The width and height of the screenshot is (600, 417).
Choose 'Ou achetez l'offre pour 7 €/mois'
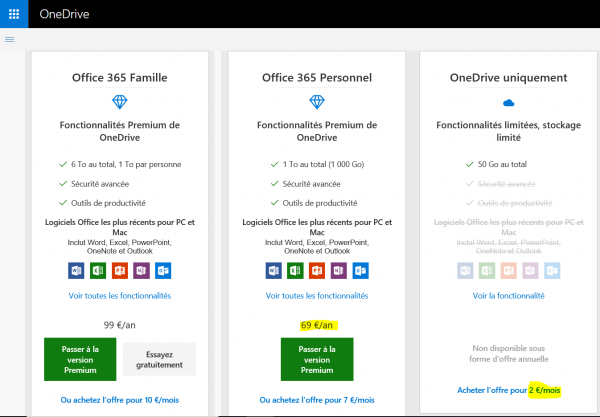[x=317, y=400]
